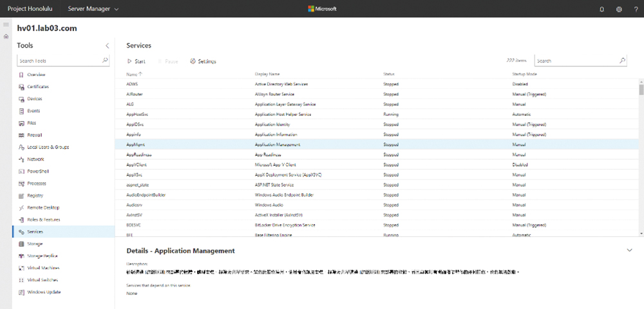Click the hv01.lab03.com server name
The width and height of the screenshot is (644, 309).
47,28
